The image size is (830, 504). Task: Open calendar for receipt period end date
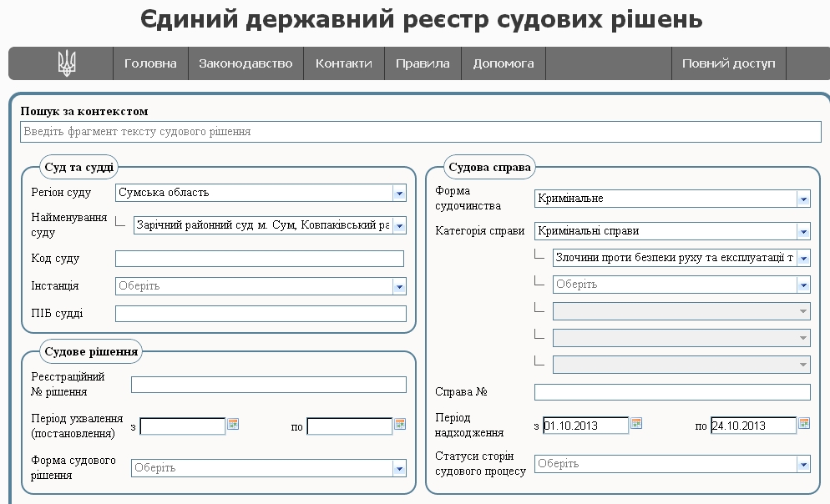coord(804,423)
